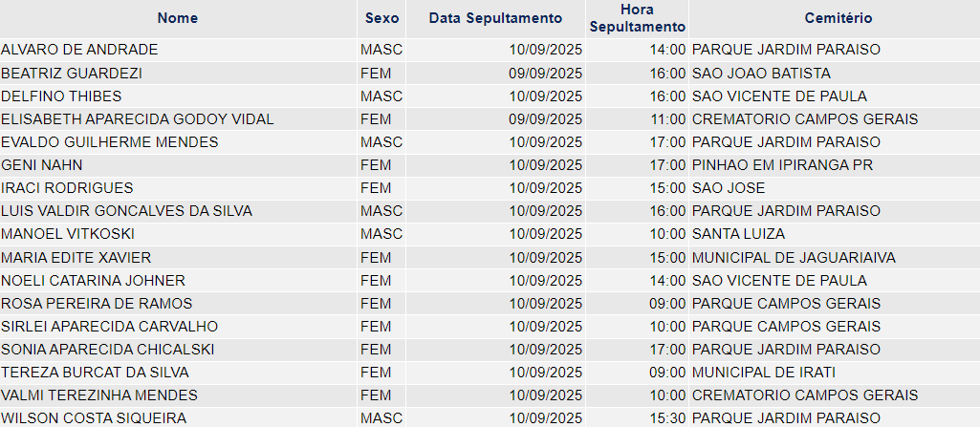Select the IRACI RODRIGUES row

pos(490,188)
